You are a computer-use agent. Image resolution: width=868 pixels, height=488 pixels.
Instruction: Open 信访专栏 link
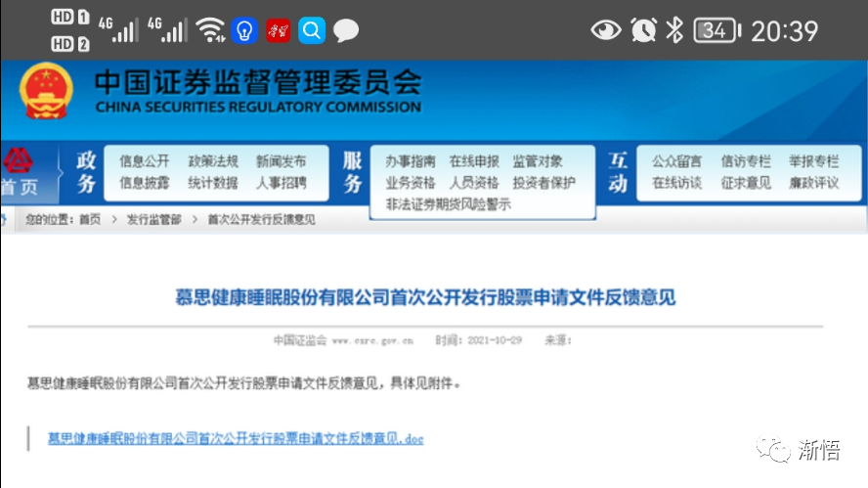coord(746,161)
